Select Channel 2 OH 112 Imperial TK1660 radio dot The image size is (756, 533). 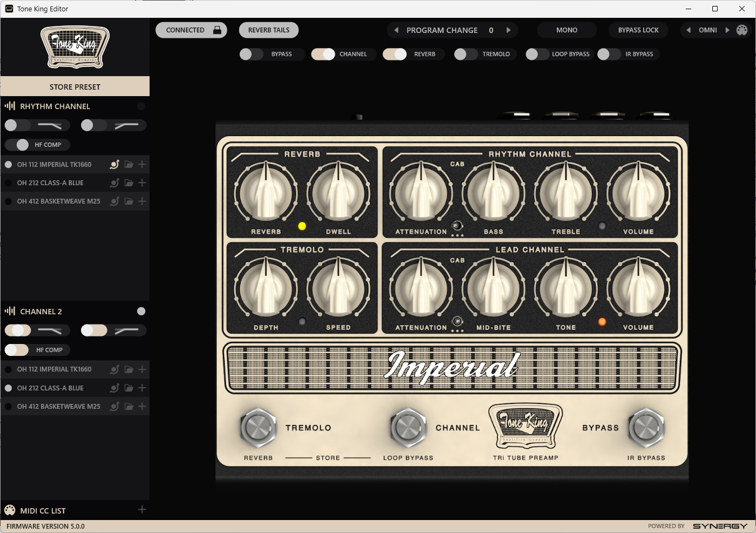9,370
